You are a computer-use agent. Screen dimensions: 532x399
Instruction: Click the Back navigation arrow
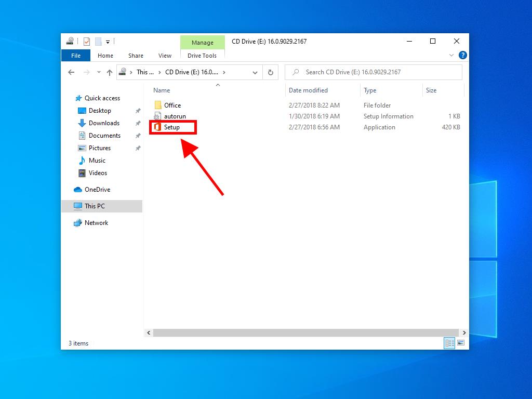coord(72,72)
